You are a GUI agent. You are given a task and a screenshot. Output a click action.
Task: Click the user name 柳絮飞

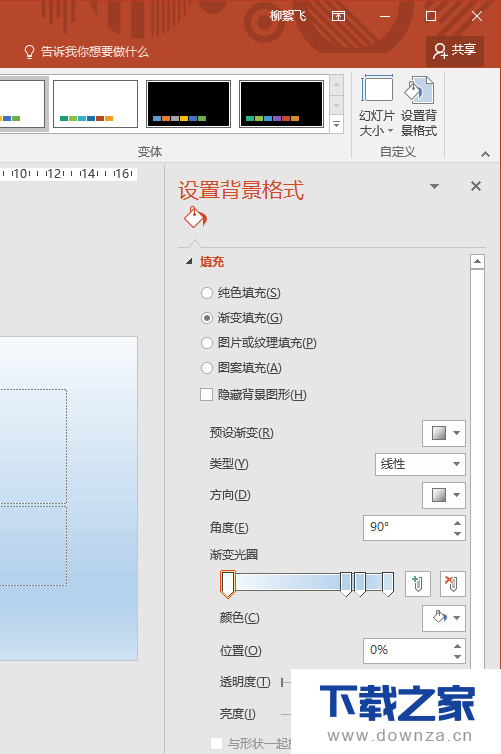pos(288,16)
